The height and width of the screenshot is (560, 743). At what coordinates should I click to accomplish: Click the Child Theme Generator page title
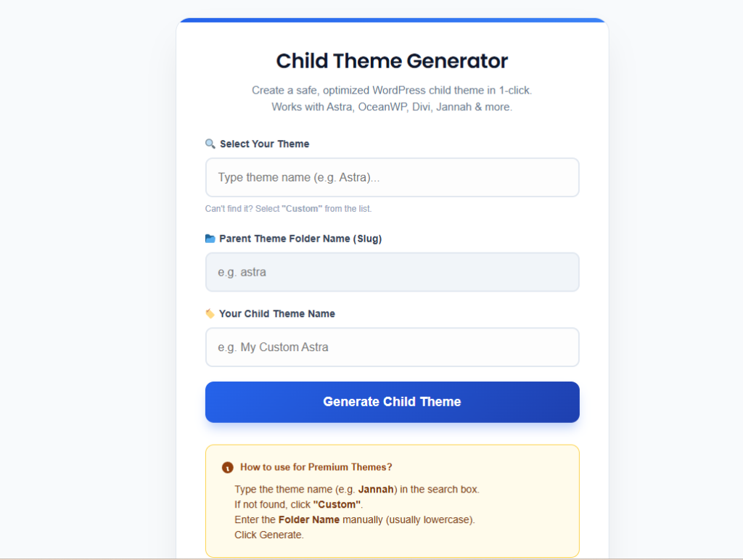[392, 61]
